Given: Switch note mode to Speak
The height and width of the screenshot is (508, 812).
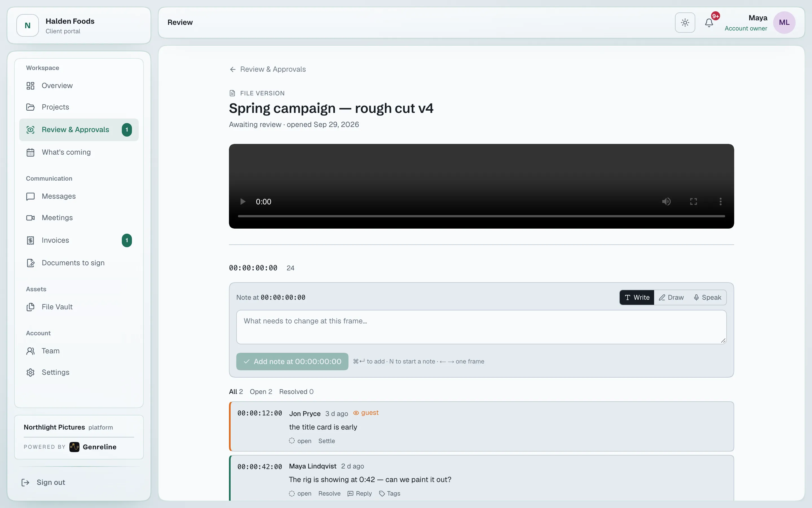Looking at the screenshot, I should [x=707, y=297].
